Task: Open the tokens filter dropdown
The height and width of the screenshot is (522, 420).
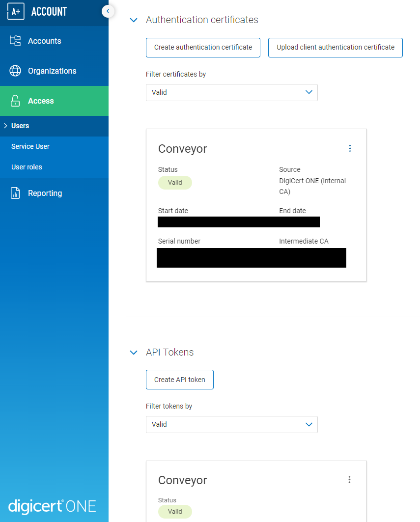Action: coord(231,424)
